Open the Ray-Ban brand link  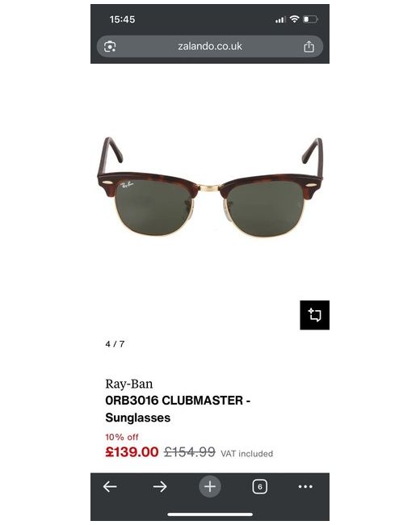pos(129,384)
